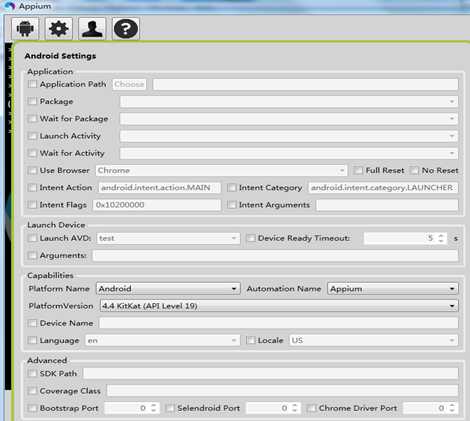Tick the No Reset checkbox
This screenshot has height=421, width=470.
414,170
